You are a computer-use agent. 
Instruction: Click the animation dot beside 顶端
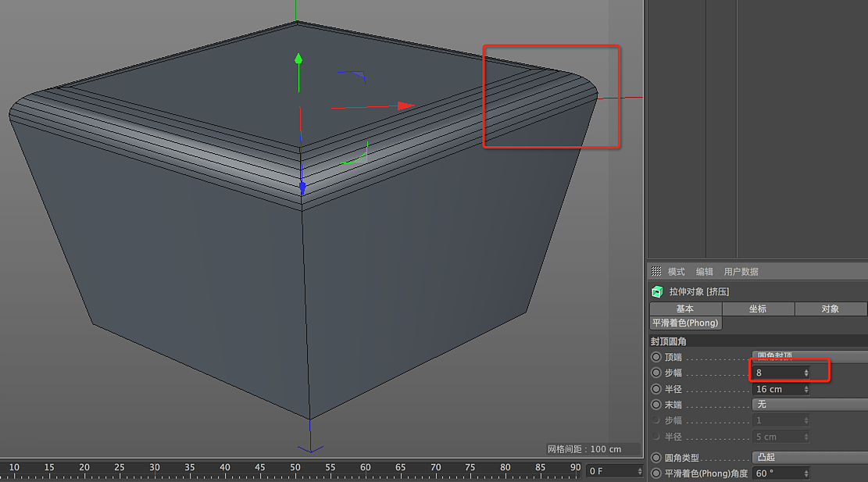656,357
